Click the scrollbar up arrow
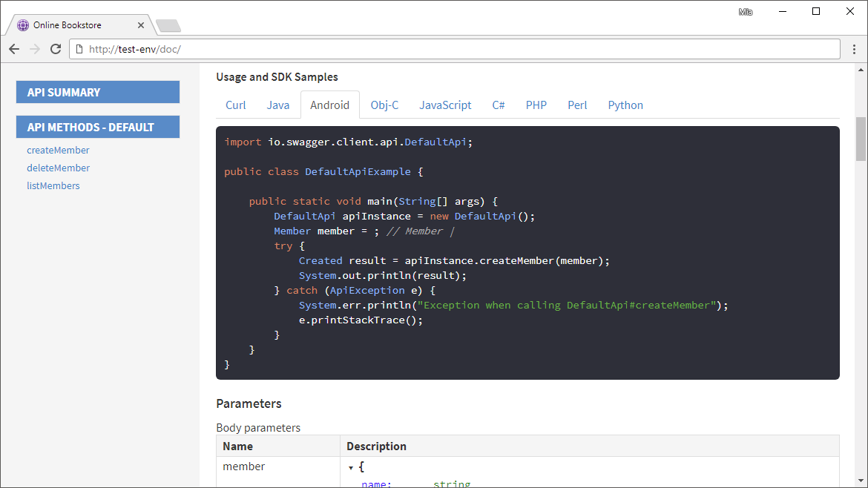This screenshot has width=868, height=488. coord(861,70)
